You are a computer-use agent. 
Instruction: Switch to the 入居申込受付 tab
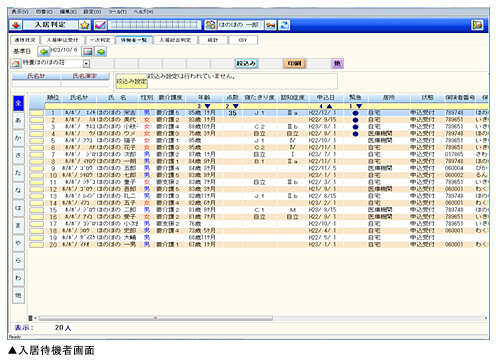pyautogui.click(x=62, y=40)
